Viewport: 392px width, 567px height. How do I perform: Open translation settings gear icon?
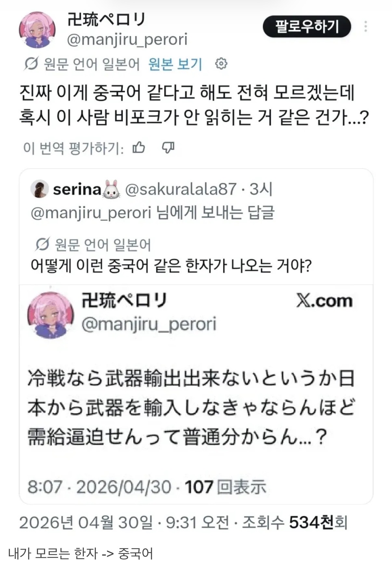[x=221, y=64]
